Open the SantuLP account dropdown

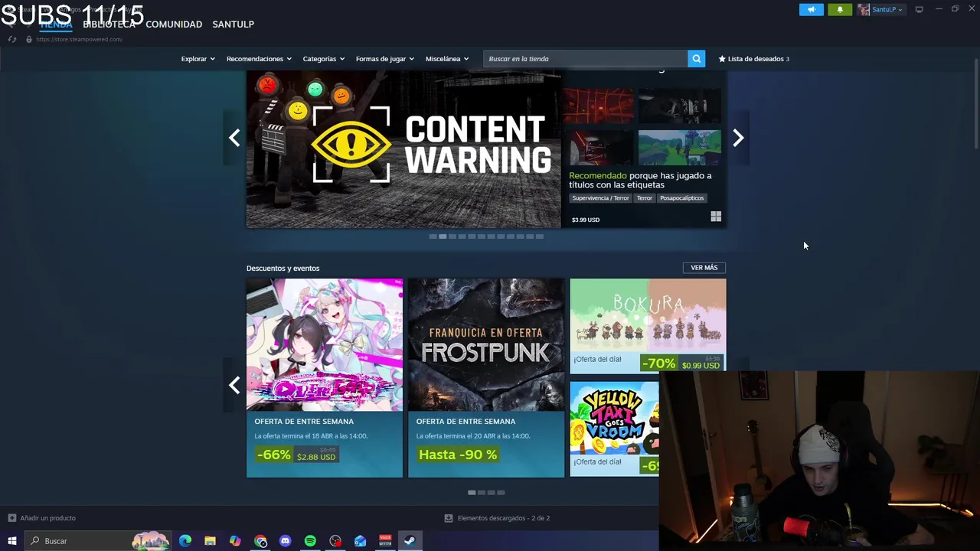(887, 9)
